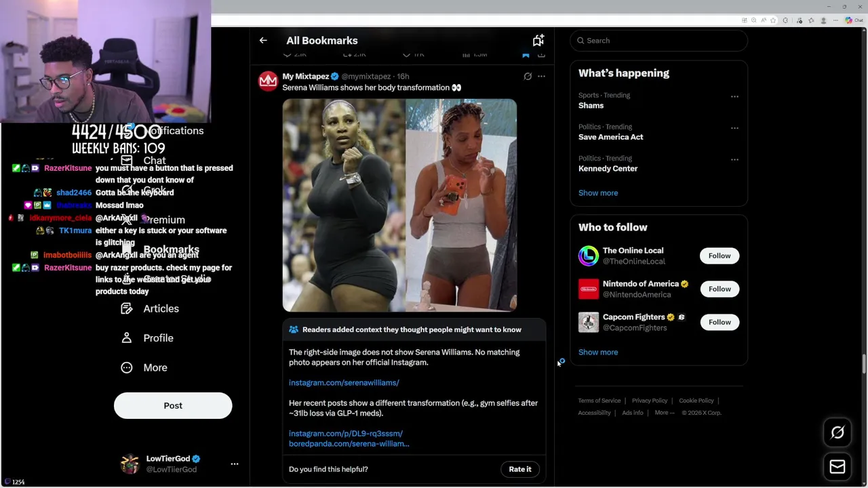Click Show more under What's happening
Screen dimensions: 868x488
(x=598, y=193)
